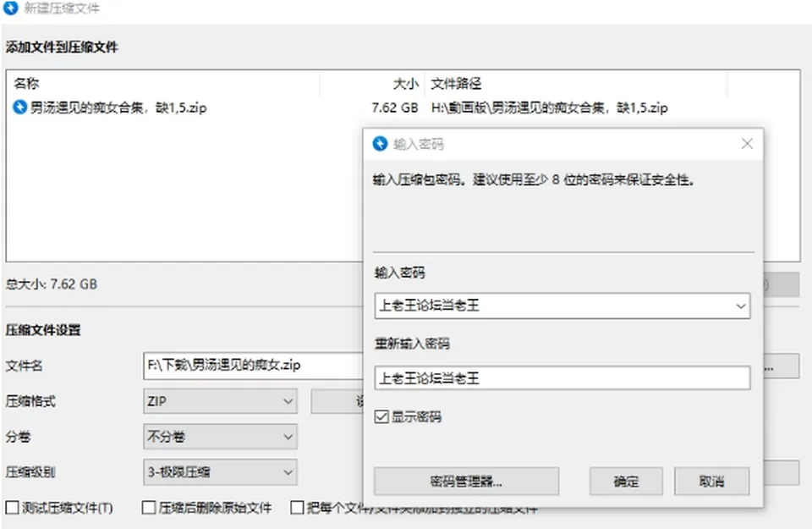Sort the file list by 名称 column

[x=163, y=84]
